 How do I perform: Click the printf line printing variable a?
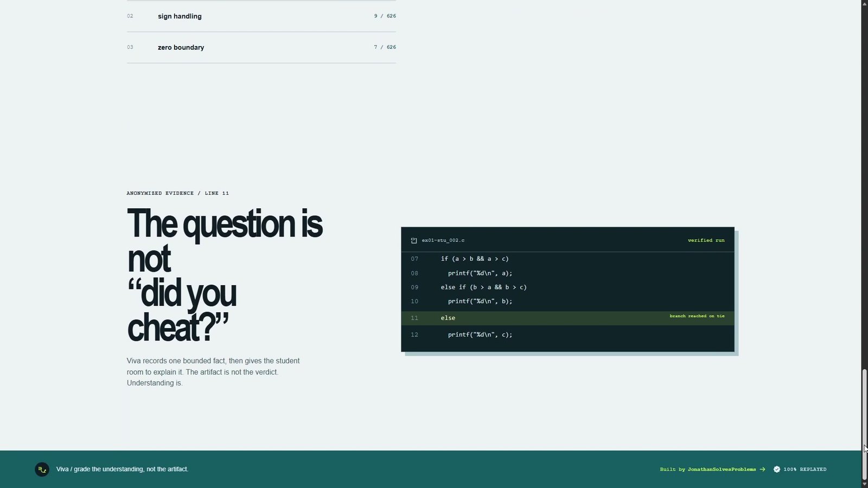pos(480,273)
